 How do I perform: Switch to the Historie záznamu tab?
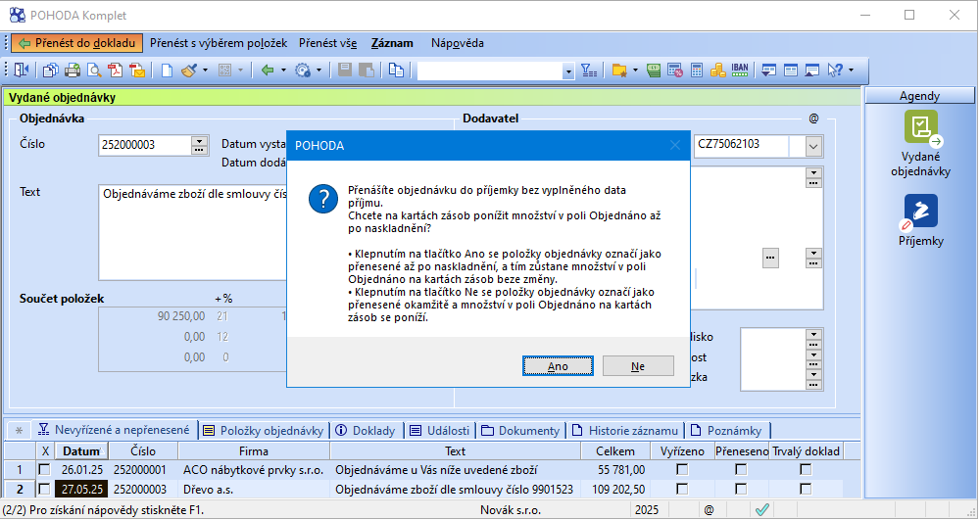625,430
